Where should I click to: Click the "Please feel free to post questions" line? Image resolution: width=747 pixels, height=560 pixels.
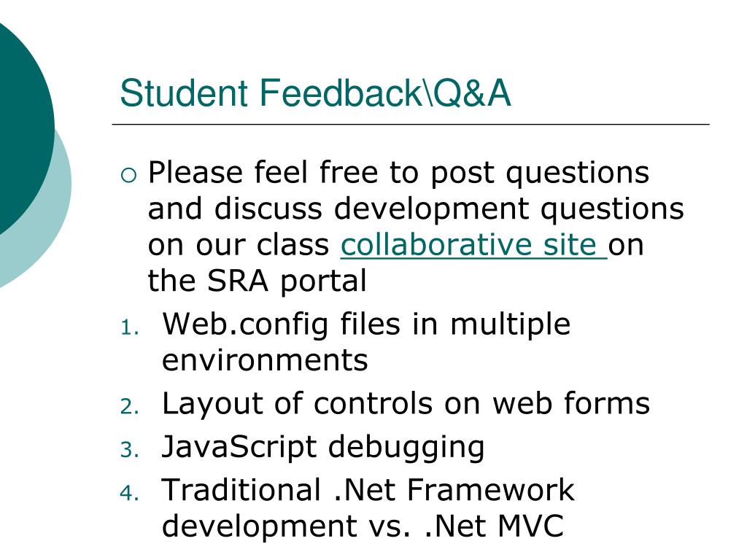(x=398, y=172)
